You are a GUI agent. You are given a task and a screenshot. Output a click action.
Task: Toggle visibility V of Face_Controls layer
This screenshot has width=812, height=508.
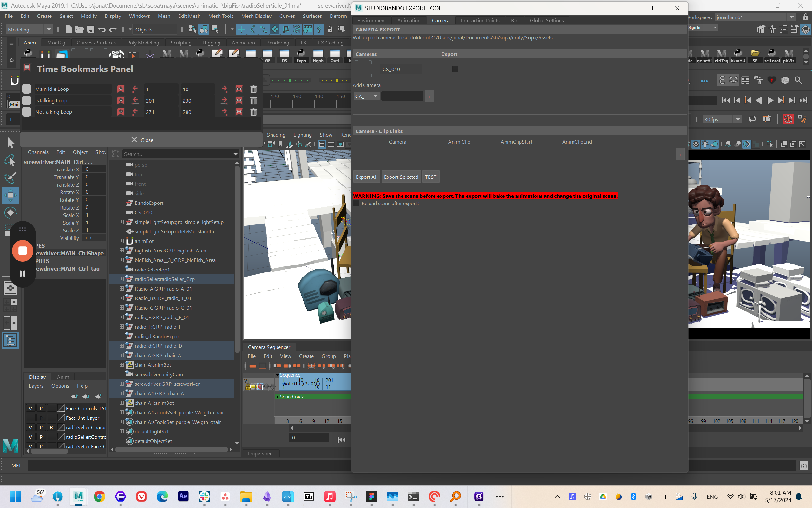30,408
